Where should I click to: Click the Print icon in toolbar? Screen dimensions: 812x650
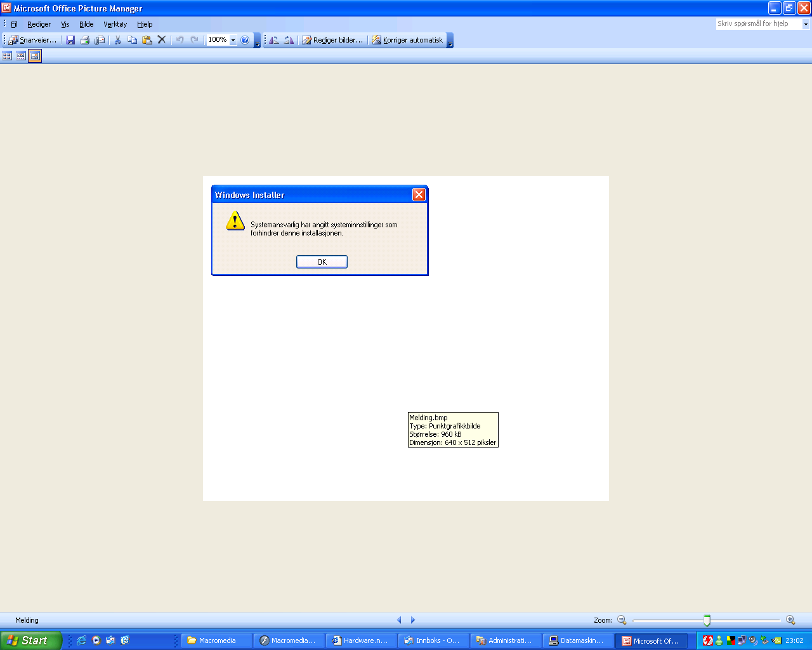coord(84,40)
